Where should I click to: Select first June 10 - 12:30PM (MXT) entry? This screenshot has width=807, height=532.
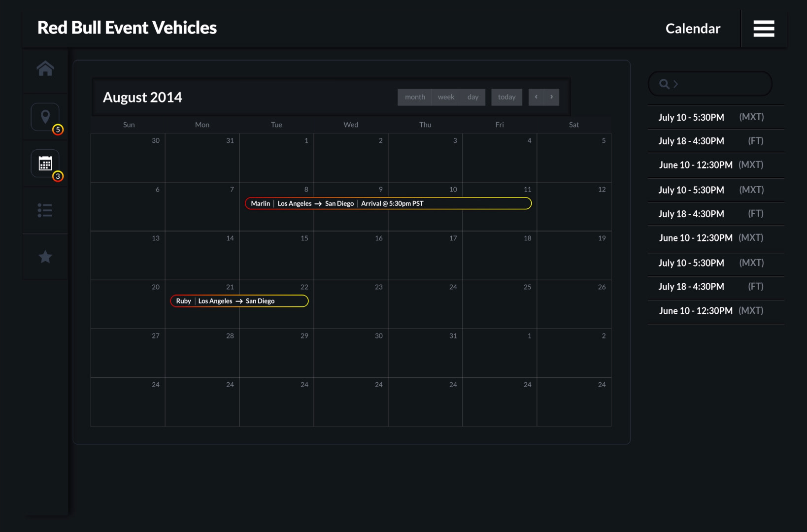tap(716, 165)
